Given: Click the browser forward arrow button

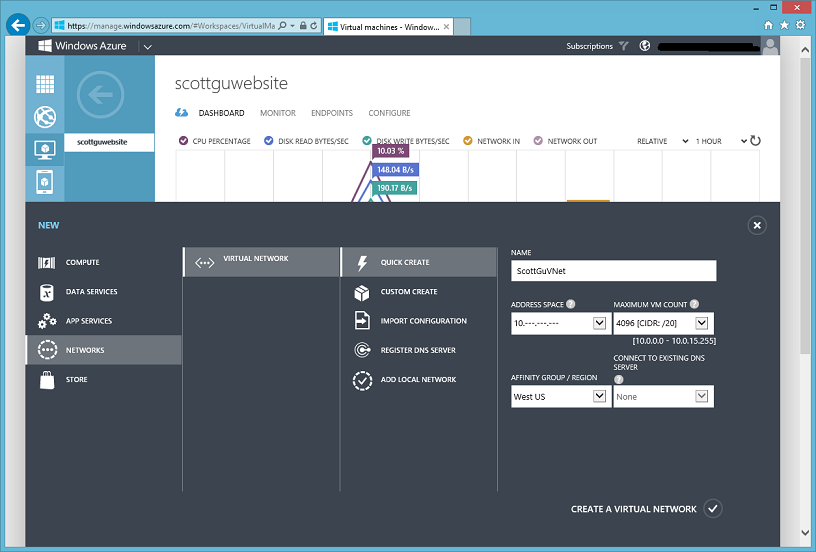Looking at the screenshot, I should (x=41, y=25).
